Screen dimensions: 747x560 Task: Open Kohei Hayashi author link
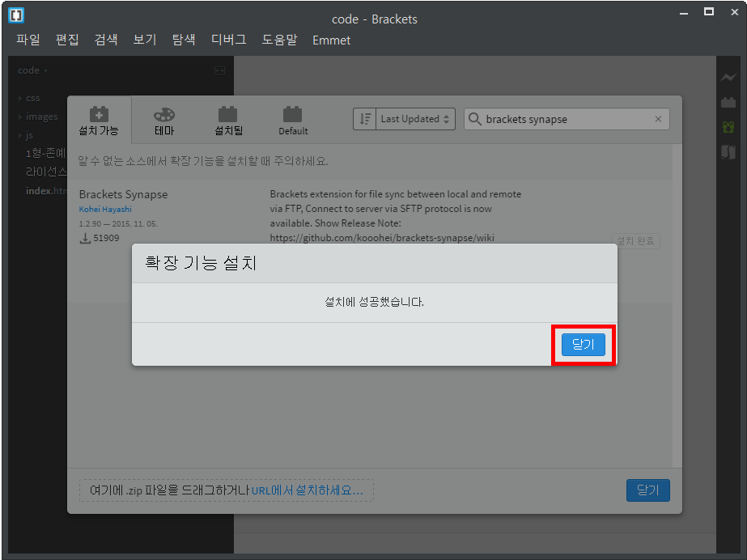[105, 209]
